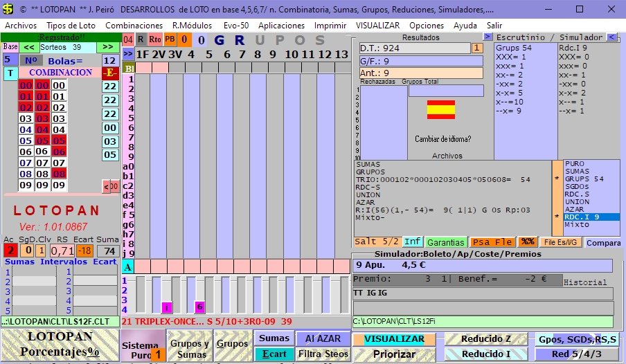Click the Historial label

585,282
